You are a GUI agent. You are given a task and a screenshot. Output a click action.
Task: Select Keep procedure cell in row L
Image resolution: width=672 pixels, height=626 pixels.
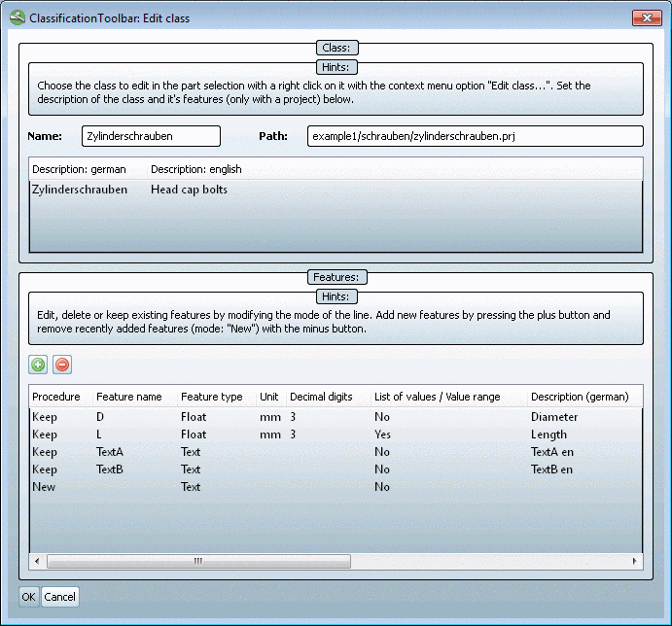click(x=45, y=435)
